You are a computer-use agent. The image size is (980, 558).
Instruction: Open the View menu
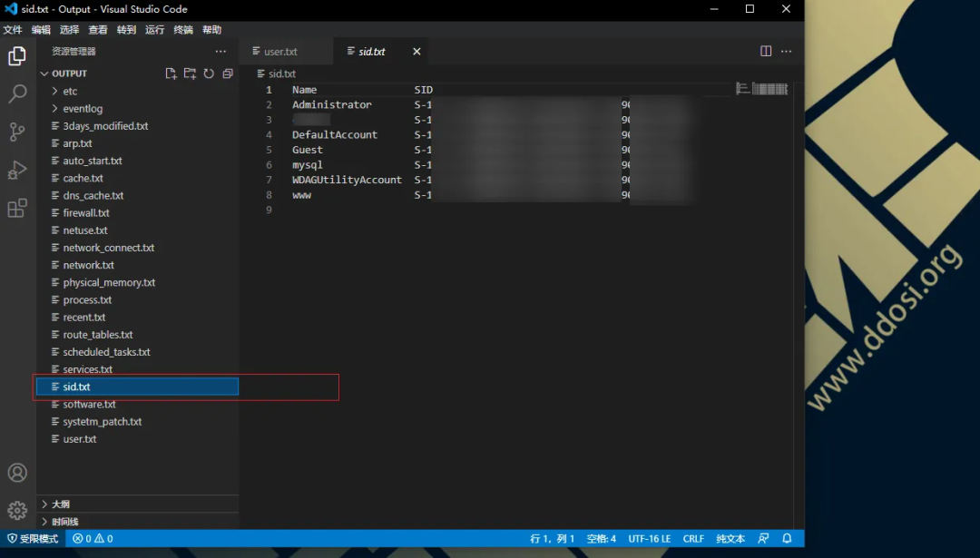click(98, 29)
